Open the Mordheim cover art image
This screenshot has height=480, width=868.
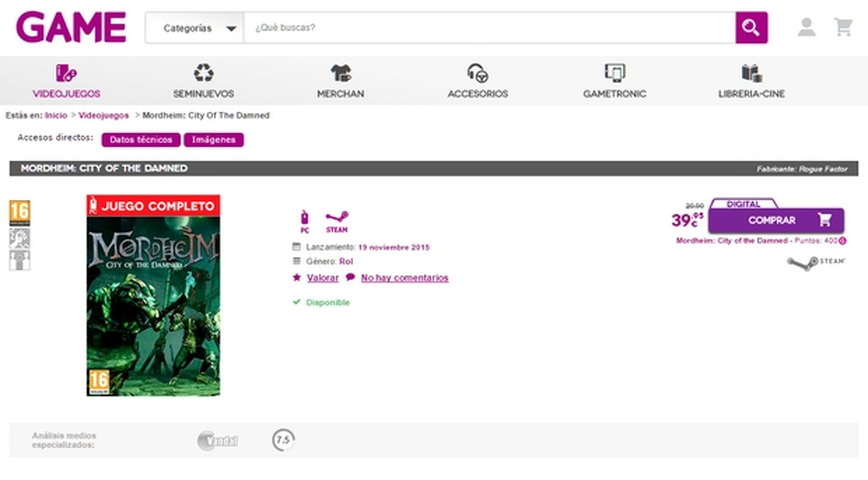[x=153, y=295]
